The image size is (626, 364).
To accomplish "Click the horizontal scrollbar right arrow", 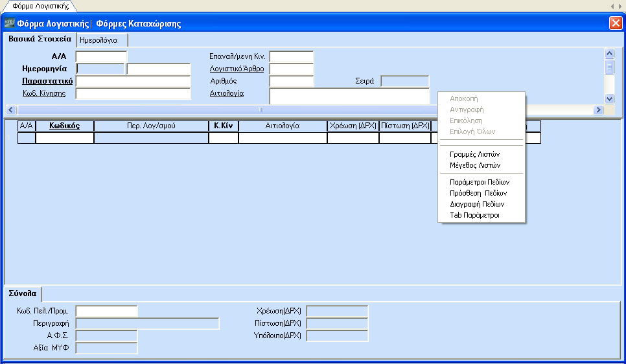I will pyautogui.click(x=598, y=109).
